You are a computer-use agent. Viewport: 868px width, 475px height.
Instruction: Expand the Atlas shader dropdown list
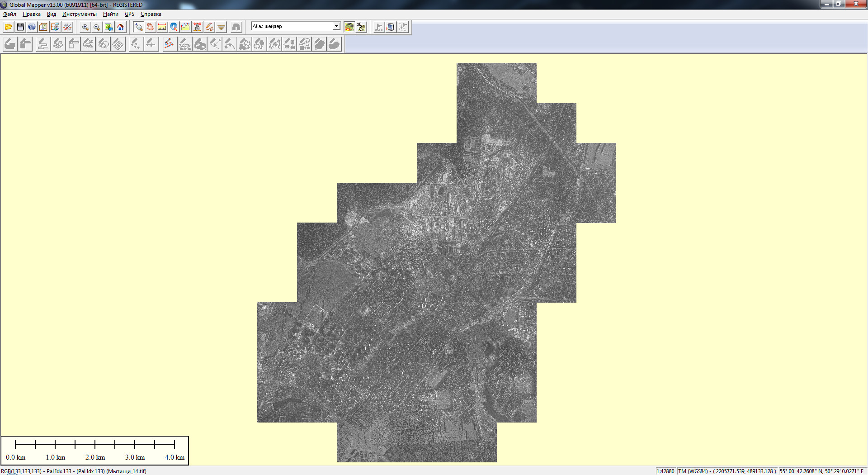pos(336,26)
